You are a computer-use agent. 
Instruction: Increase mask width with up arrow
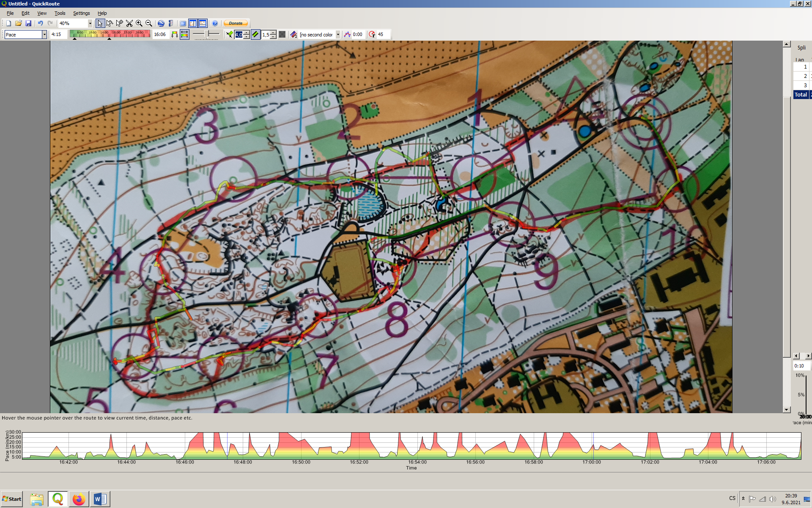click(273, 33)
